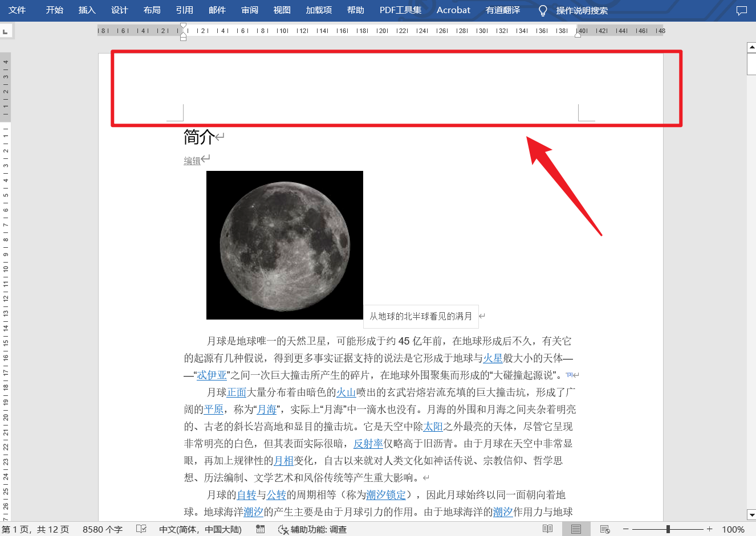The height and width of the screenshot is (536, 756).
Task: Switch to Read Mode view
Action: click(547, 529)
